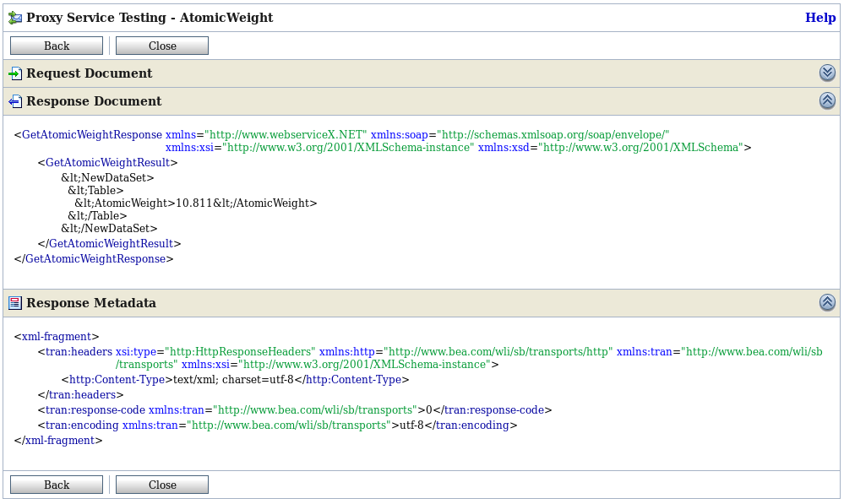
Task: Select the Response Metadata header title
Action: (91, 303)
